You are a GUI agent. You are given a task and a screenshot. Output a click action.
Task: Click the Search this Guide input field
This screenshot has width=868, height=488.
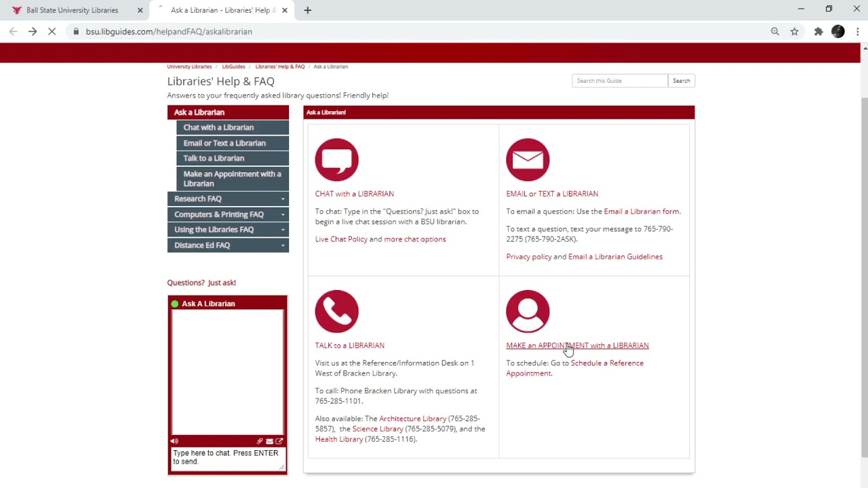tap(620, 81)
